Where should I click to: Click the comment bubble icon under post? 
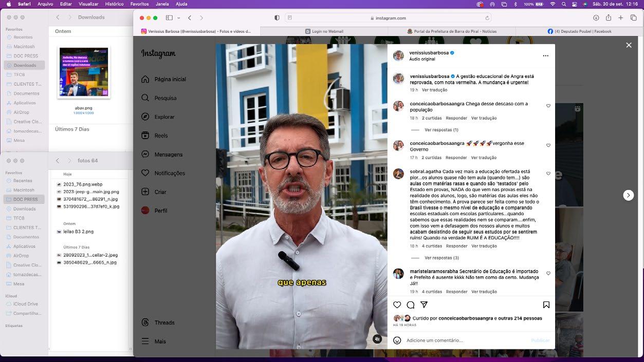click(x=411, y=305)
